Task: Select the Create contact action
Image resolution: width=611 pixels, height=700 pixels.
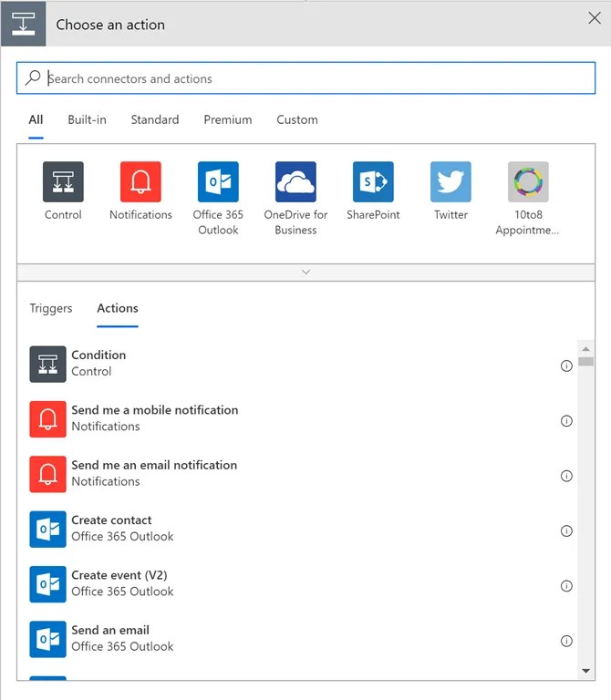Action: [111, 520]
